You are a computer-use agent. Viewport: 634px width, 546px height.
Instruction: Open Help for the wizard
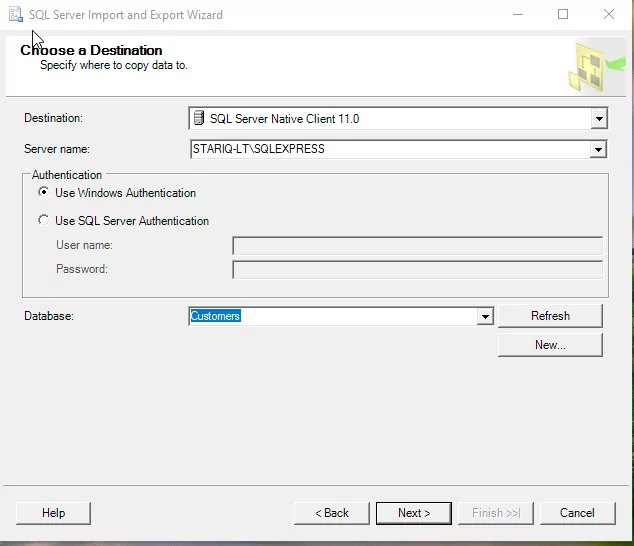[x=53, y=513]
